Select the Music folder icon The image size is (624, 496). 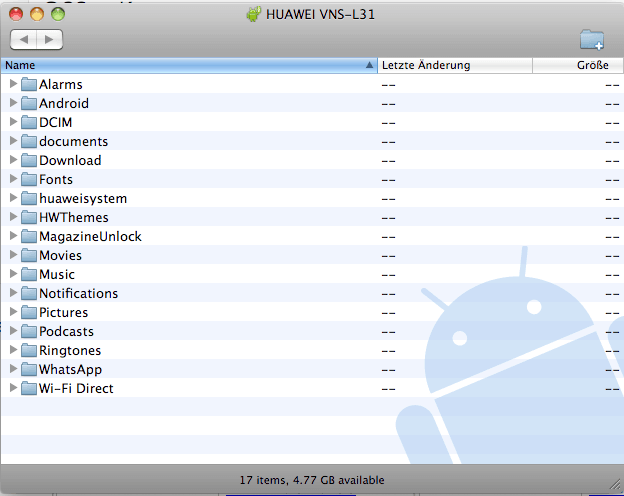[29, 274]
